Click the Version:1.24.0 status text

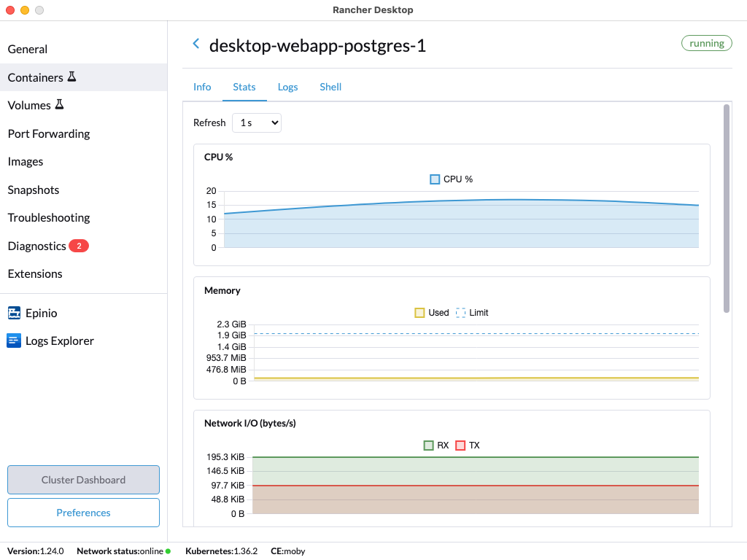coord(35,551)
